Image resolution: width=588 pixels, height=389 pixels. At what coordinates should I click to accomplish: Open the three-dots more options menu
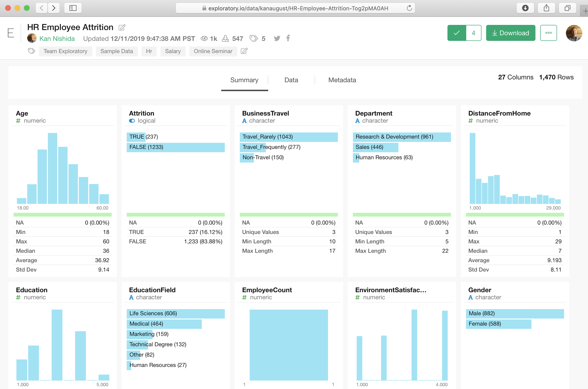548,33
